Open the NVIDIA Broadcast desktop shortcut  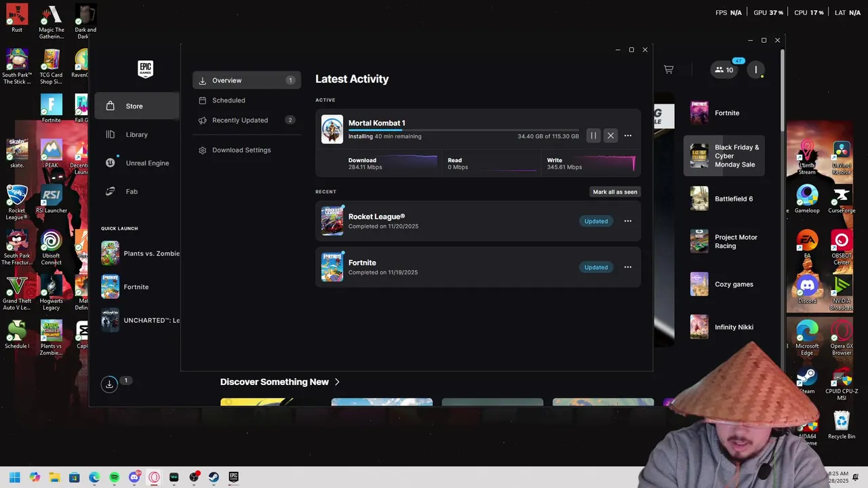point(842,293)
